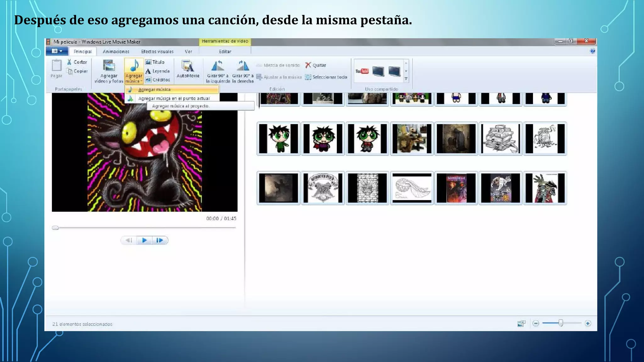644x362 pixels.
Task: Click the AutoMovie icon
Action: pyautogui.click(x=188, y=66)
